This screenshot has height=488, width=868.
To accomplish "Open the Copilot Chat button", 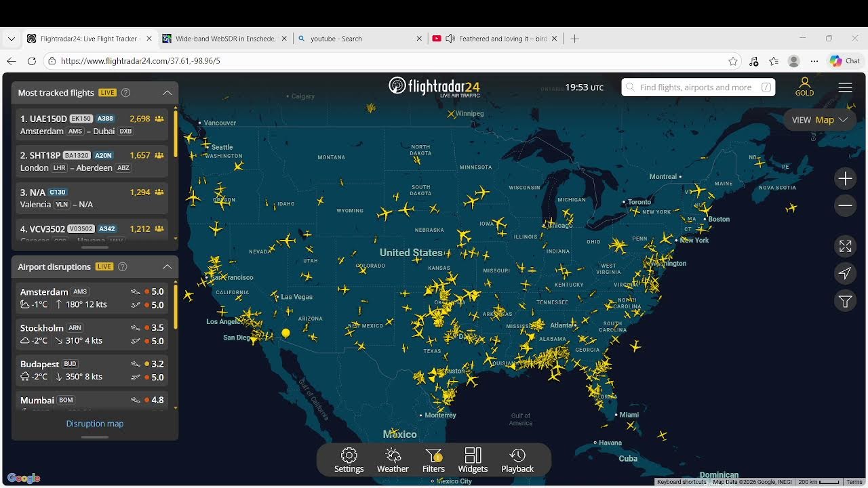I will pyautogui.click(x=845, y=61).
